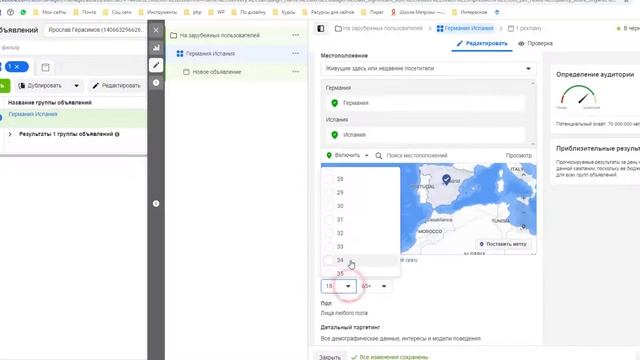The height and width of the screenshot is (360, 640).
Task: Collapse the sidebar with the round arrow
Action: (x=156, y=204)
